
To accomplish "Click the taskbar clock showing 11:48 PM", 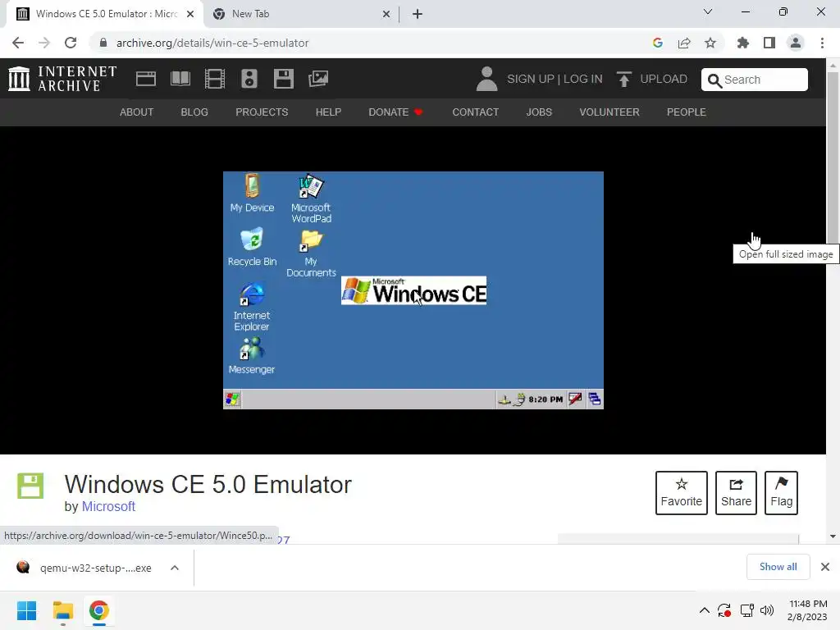I will 807,610.
